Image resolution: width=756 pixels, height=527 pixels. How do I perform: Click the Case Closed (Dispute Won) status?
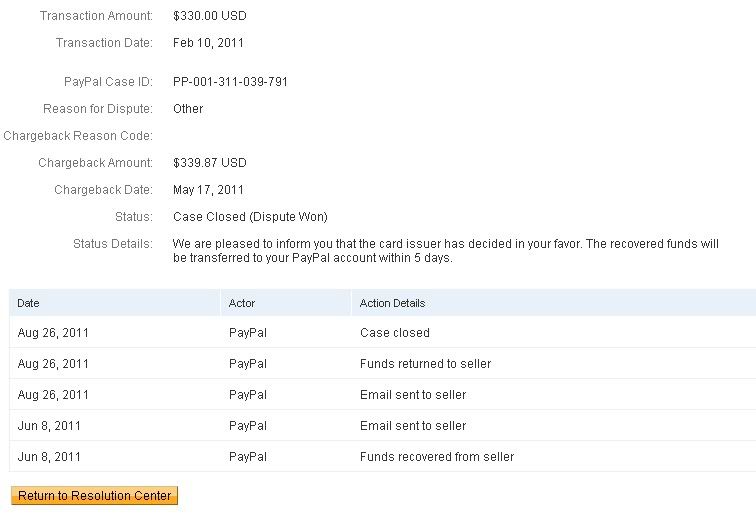pyautogui.click(x=250, y=217)
